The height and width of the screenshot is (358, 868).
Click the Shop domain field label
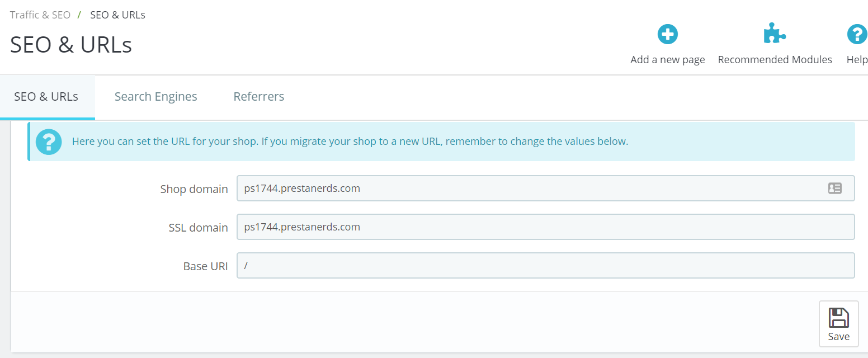pyautogui.click(x=194, y=189)
